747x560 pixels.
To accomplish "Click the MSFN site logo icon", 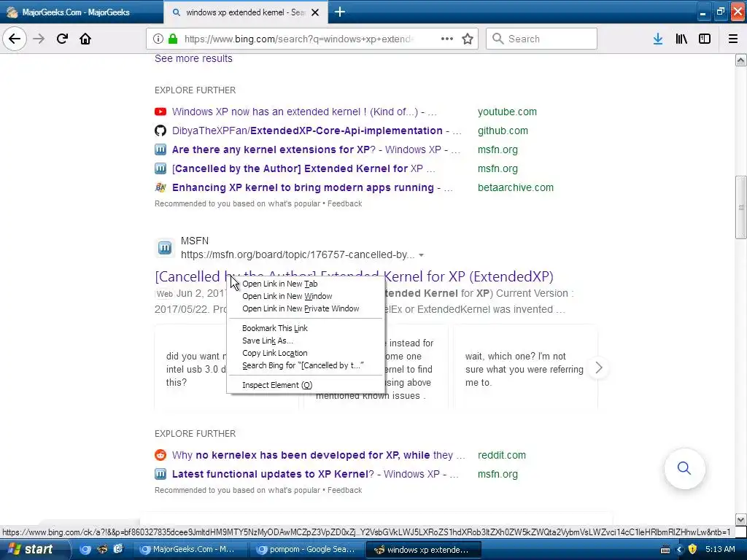I will (x=165, y=248).
